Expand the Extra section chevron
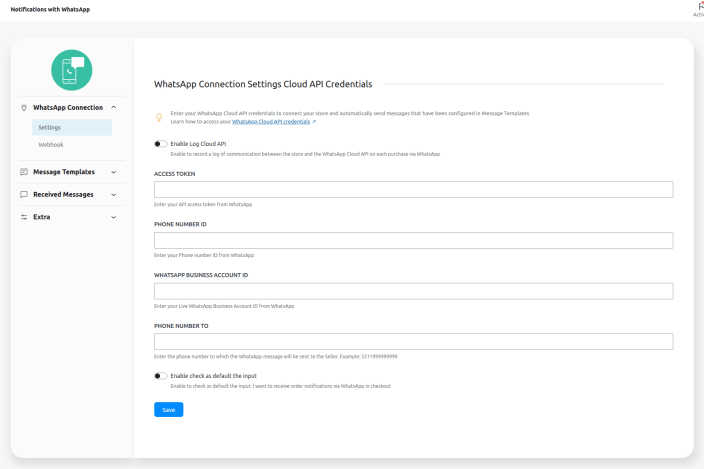The width and height of the screenshot is (704, 469). [114, 217]
